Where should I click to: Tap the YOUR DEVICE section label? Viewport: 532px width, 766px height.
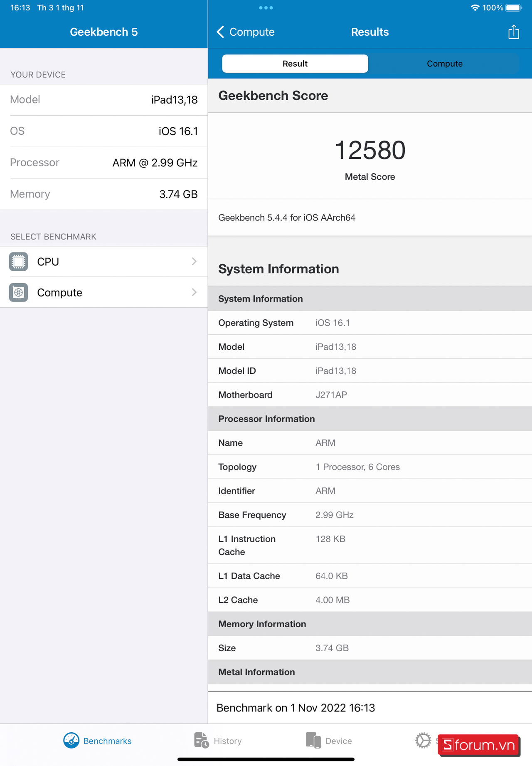click(x=38, y=75)
